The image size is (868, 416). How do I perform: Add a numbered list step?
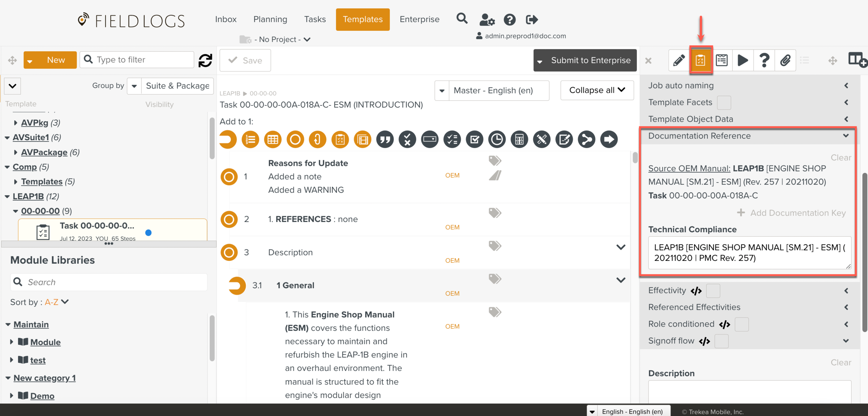250,139
